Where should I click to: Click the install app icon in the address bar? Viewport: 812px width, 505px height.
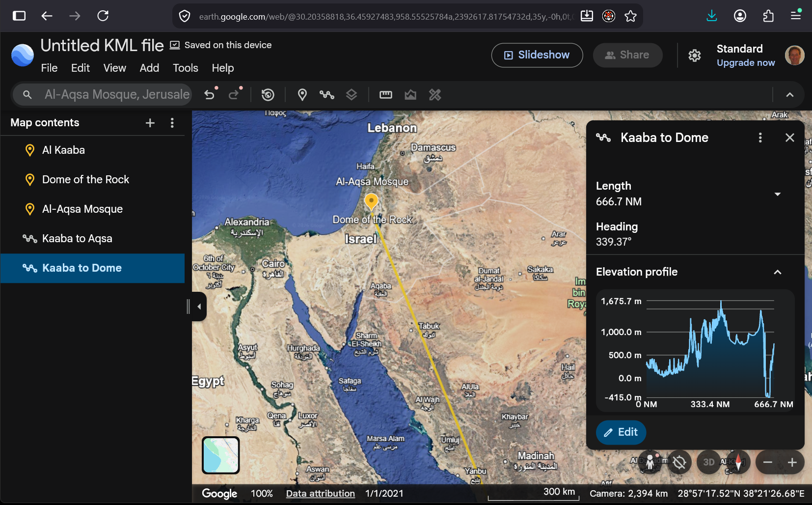point(587,16)
